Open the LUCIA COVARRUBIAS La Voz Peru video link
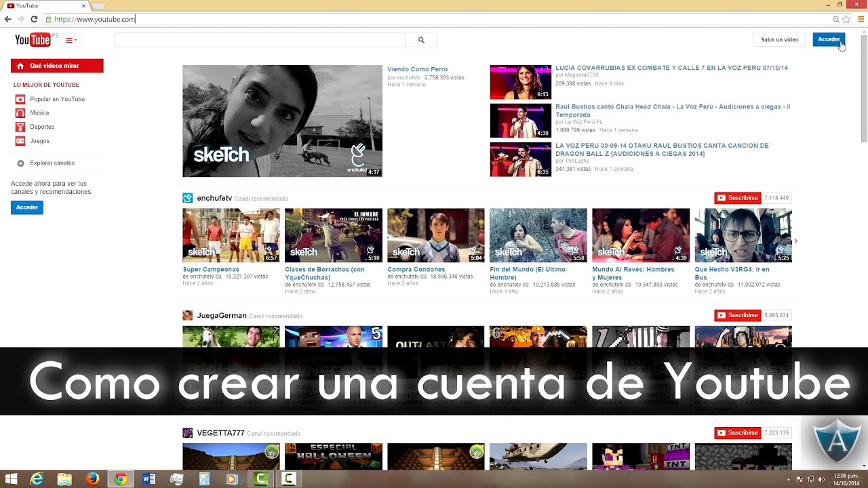Viewport: 868px width, 488px height. 671,68
